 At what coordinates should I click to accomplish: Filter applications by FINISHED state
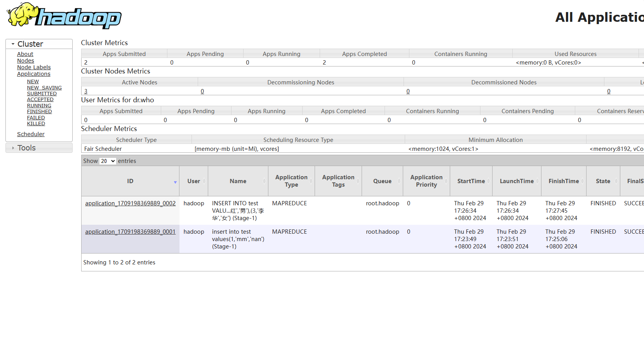pyautogui.click(x=39, y=112)
